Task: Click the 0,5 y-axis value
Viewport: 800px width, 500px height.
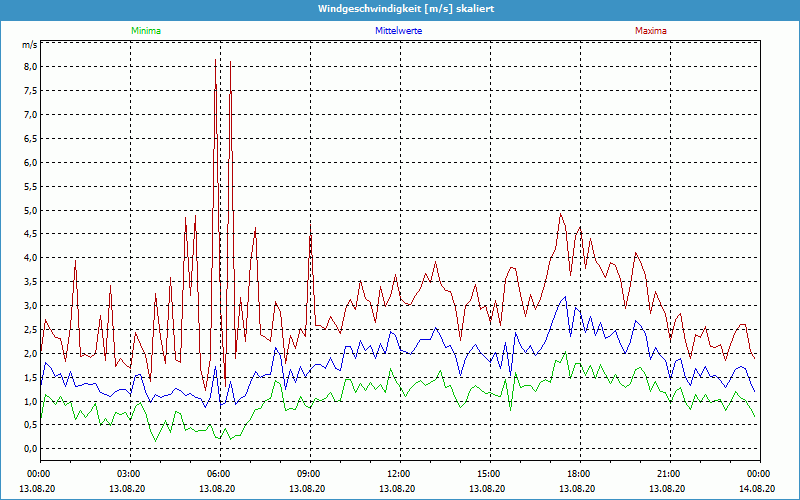Action: point(31,425)
